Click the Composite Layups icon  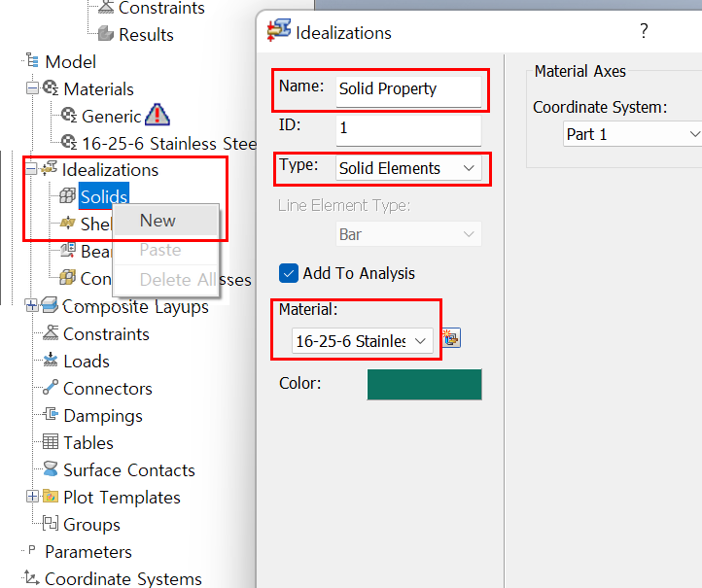(50, 307)
